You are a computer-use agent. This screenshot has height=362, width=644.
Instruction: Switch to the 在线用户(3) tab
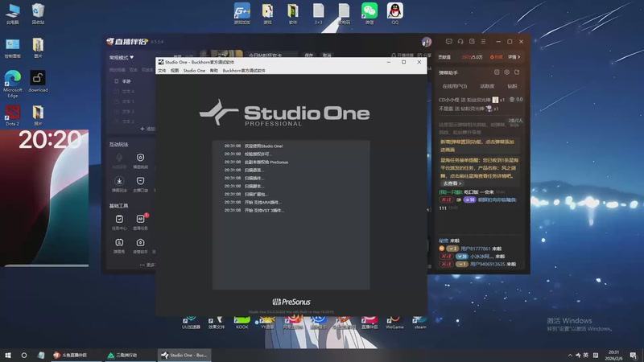point(455,86)
